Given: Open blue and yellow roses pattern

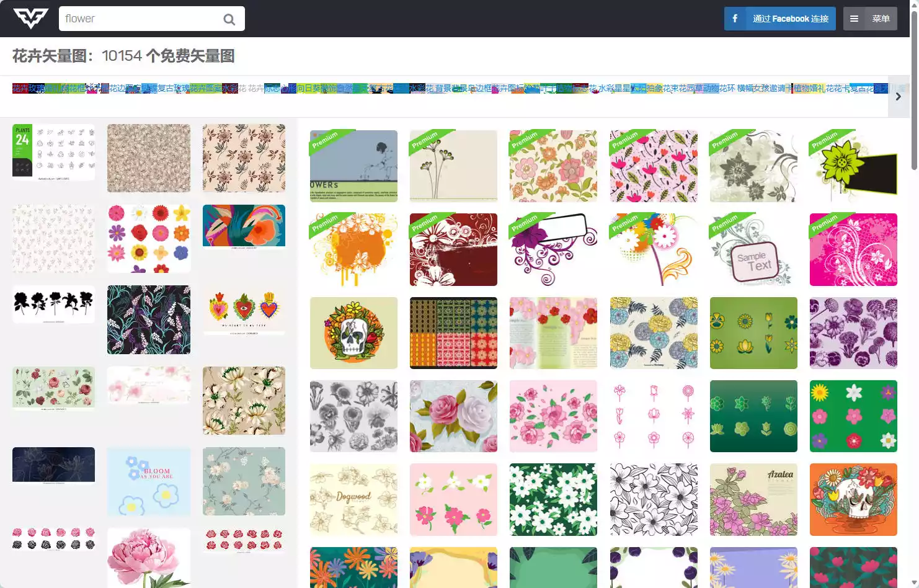Looking at the screenshot, I should click(x=654, y=333).
